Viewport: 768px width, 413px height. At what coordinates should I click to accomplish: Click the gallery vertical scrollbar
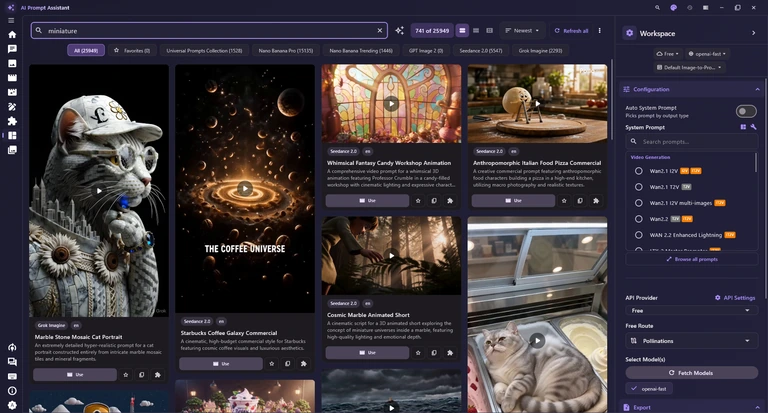tap(611, 100)
